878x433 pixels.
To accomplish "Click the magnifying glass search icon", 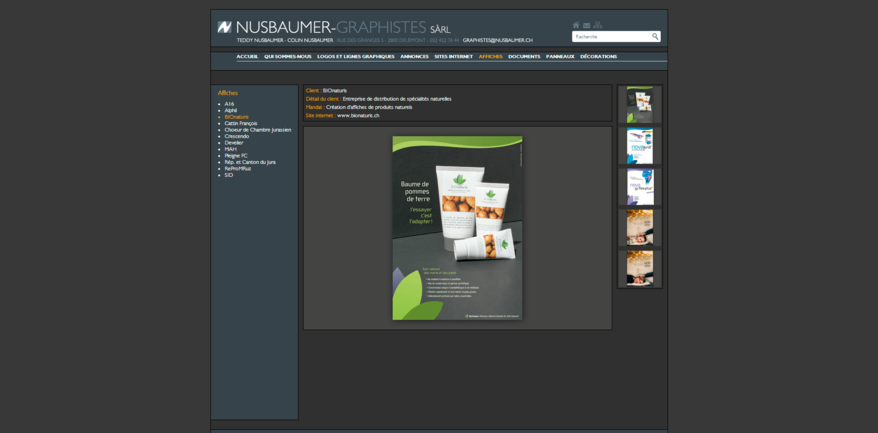I will [x=655, y=36].
